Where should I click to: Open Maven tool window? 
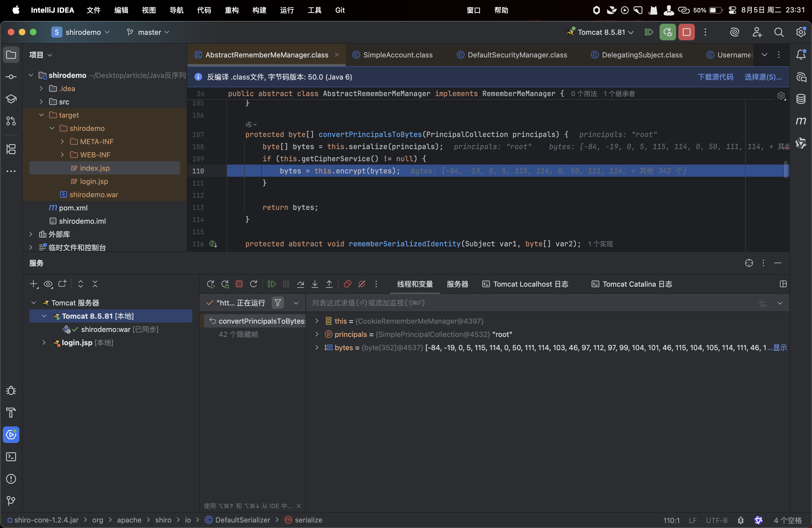(801, 121)
